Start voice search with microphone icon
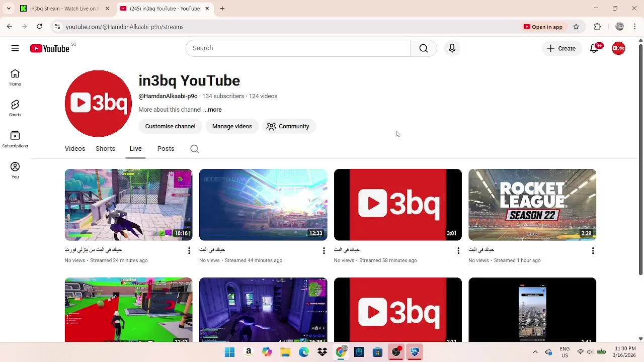 452,48
